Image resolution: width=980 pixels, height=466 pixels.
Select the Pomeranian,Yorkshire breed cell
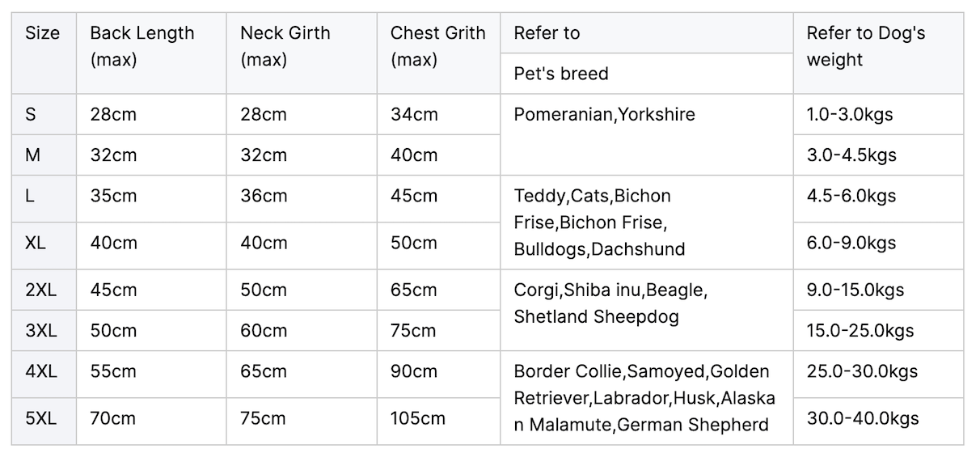tap(647, 134)
